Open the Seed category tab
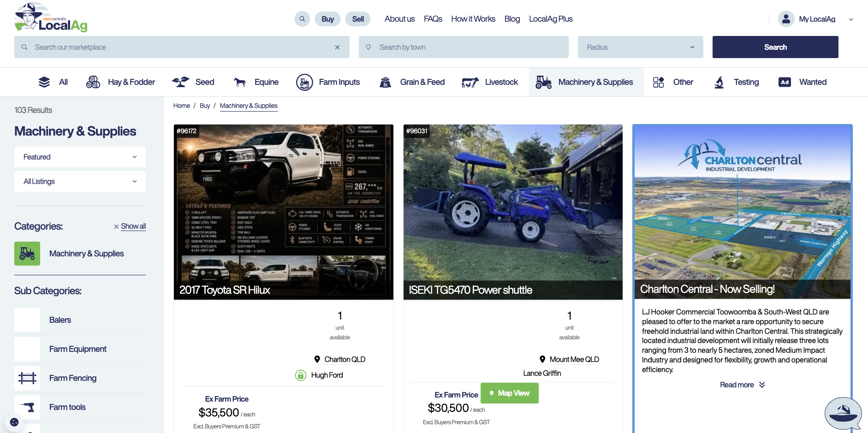Screen dimensions: 868x433 pos(193,82)
